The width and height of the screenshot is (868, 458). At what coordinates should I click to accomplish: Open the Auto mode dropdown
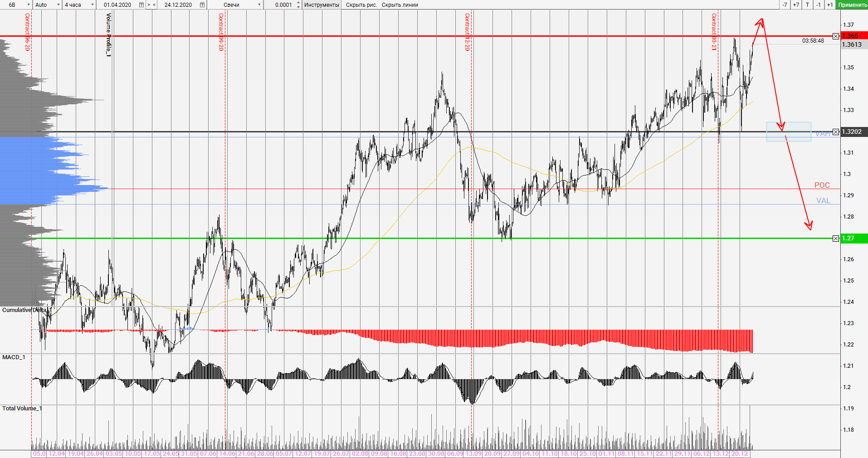click(59, 5)
